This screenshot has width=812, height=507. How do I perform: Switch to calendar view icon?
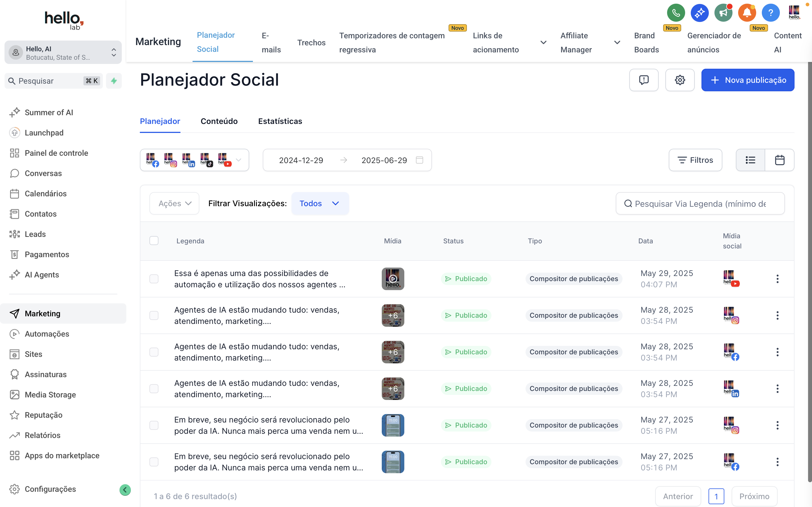coord(780,160)
